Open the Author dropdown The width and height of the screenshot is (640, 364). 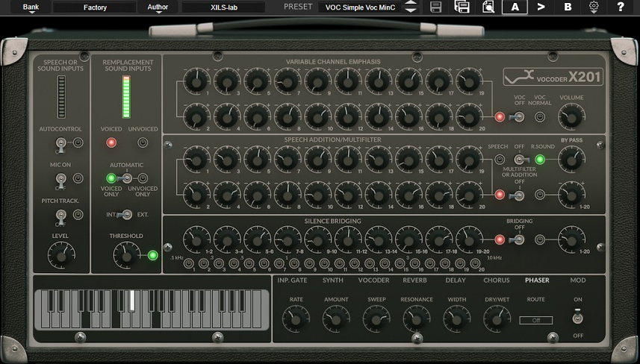158,7
